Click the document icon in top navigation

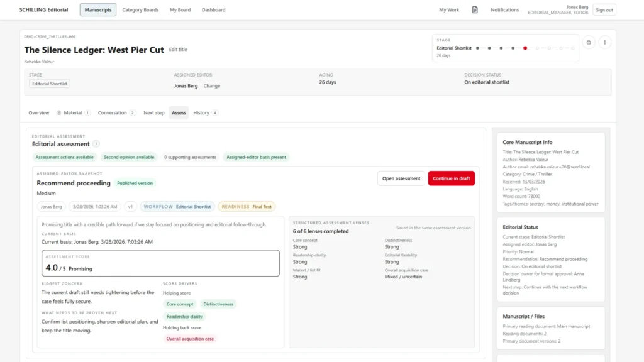[x=475, y=10]
